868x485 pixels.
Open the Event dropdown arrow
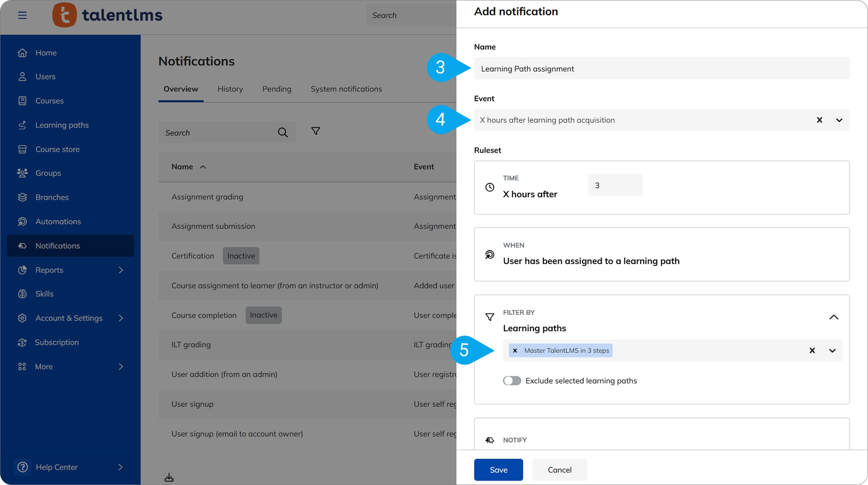(x=839, y=120)
